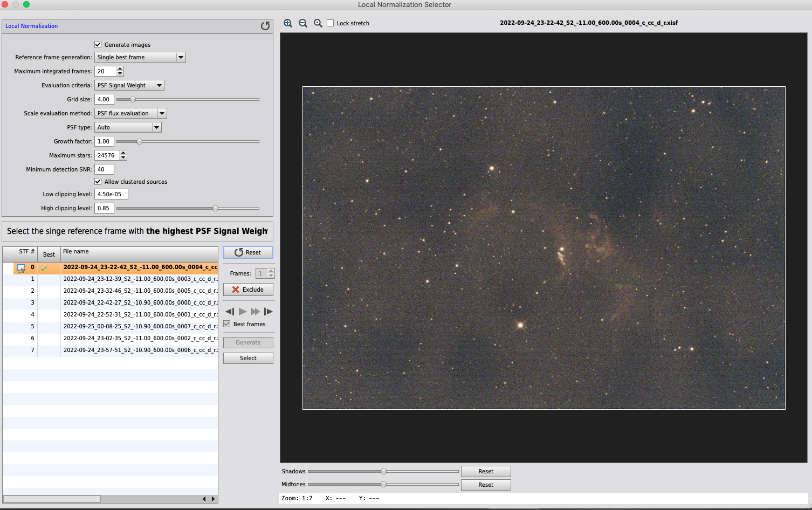Uncheck Generate images option
The image size is (812, 510).
click(98, 45)
